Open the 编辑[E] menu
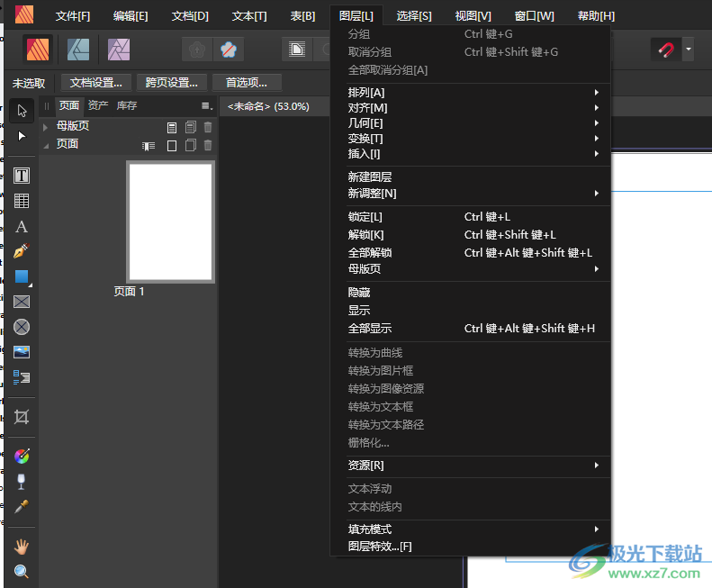Viewport: 712px width, 588px height. (131, 16)
